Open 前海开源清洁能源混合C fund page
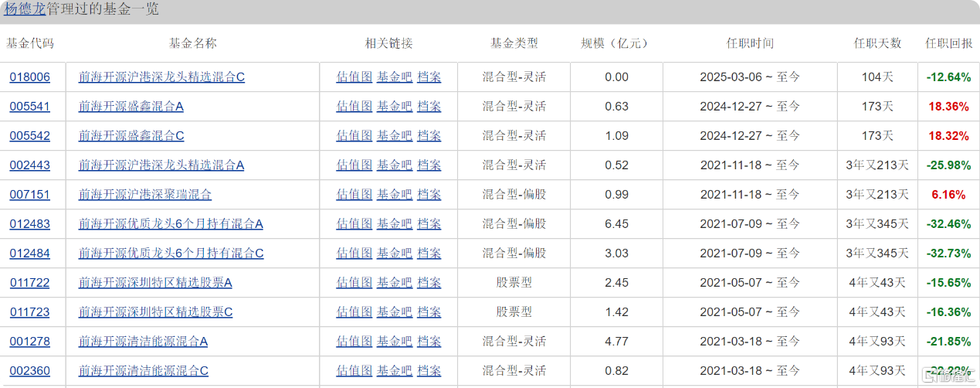 143,371
